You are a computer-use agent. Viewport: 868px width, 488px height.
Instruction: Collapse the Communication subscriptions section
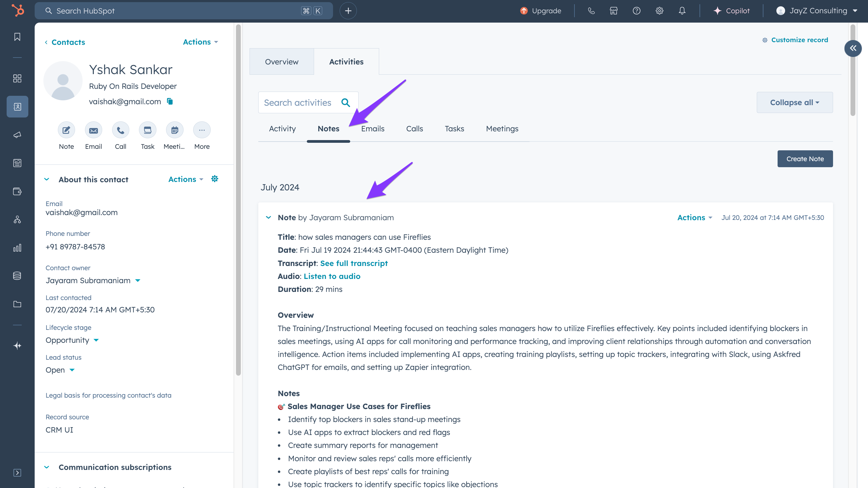[x=46, y=467]
